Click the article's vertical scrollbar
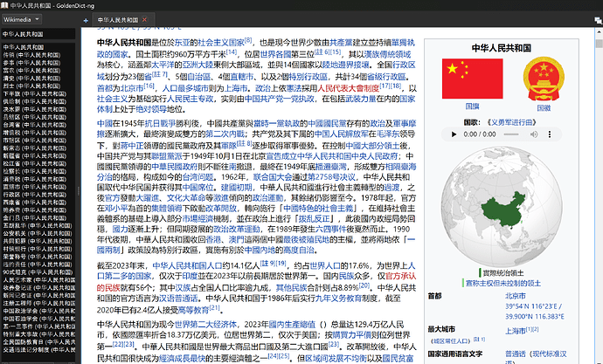The width and height of the screenshot is (603, 364). pyautogui.click(x=598, y=175)
